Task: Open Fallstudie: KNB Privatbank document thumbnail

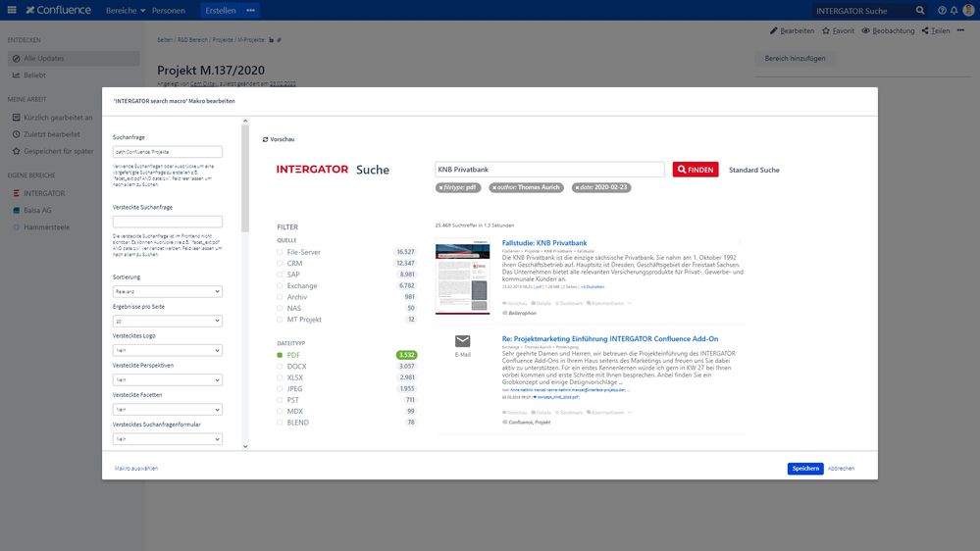Action: tap(462, 276)
